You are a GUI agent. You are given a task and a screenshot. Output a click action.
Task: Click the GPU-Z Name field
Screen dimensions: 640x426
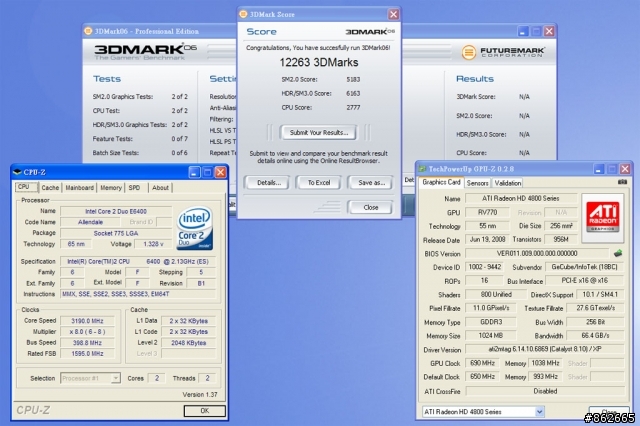521,198
